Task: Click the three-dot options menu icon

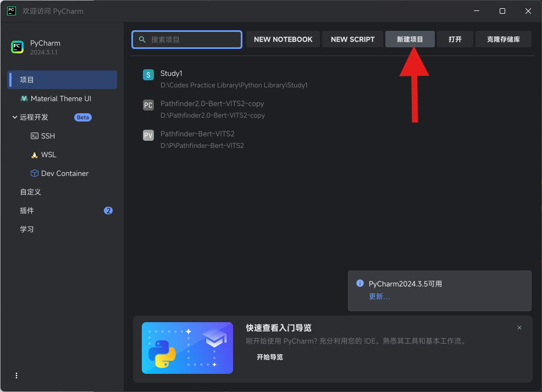Action: pos(16,376)
